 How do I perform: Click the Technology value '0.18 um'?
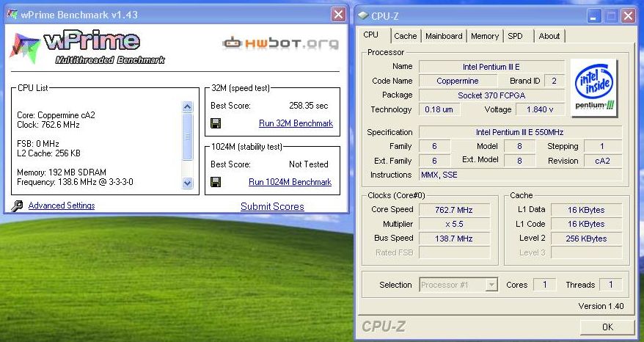coord(439,110)
